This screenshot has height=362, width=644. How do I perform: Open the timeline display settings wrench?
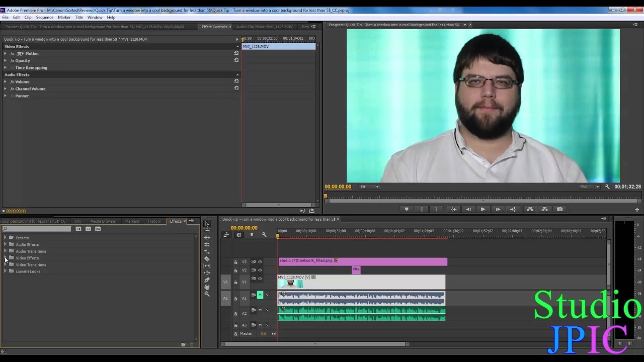(264, 235)
